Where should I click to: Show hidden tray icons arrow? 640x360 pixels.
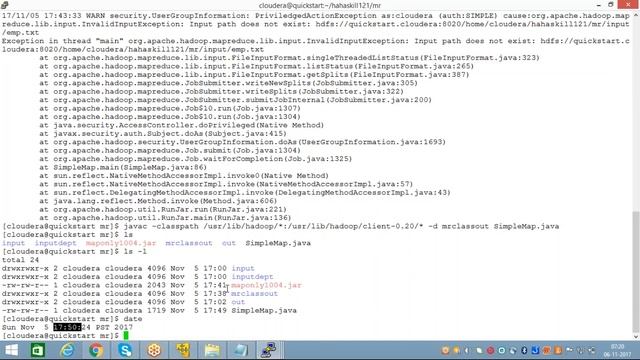pyautogui.click(x=467, y=350)
